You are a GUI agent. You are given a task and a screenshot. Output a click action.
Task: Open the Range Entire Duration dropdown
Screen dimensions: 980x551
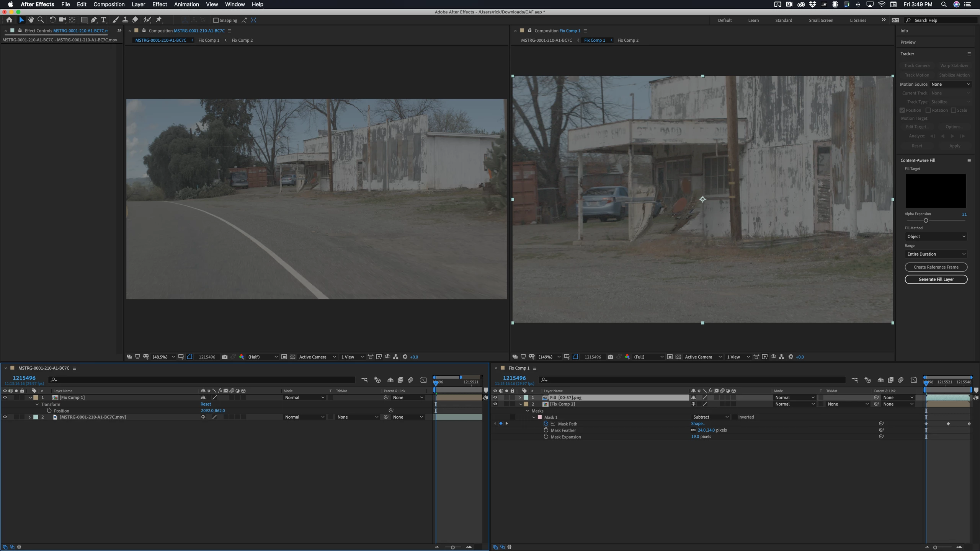click(936, 254)
